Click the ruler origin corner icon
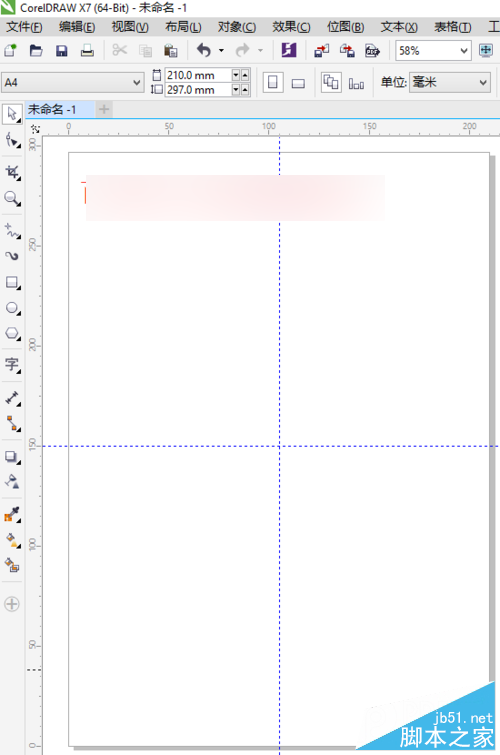Screen dimensions: 500x755 (x=35, y=129)
